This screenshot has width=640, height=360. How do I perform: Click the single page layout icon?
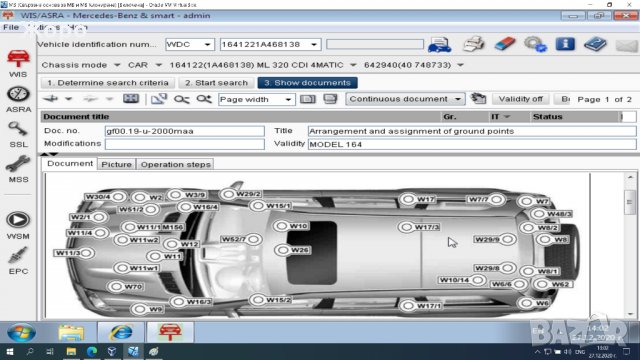pyautogui.click(x=308, y=99)
